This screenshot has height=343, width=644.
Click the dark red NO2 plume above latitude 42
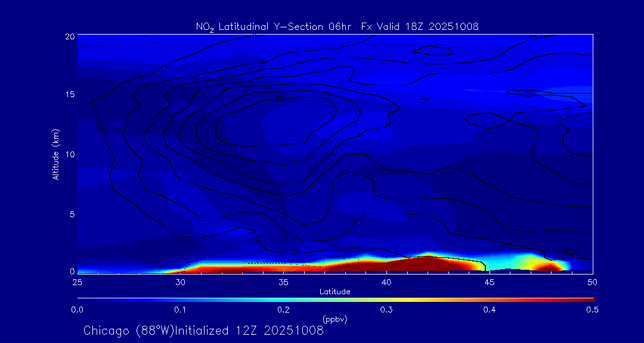click(x=427, y=264)
